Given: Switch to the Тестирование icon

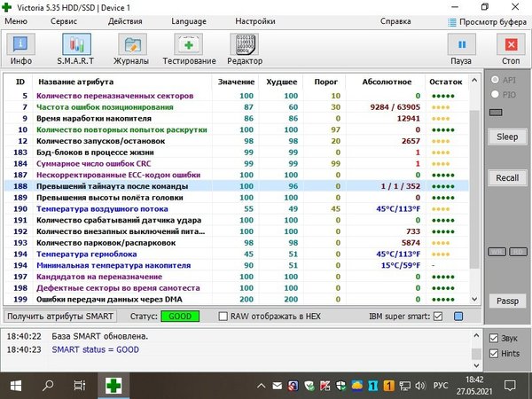Looking at the screenshot, I should click(x=188, y=47).
